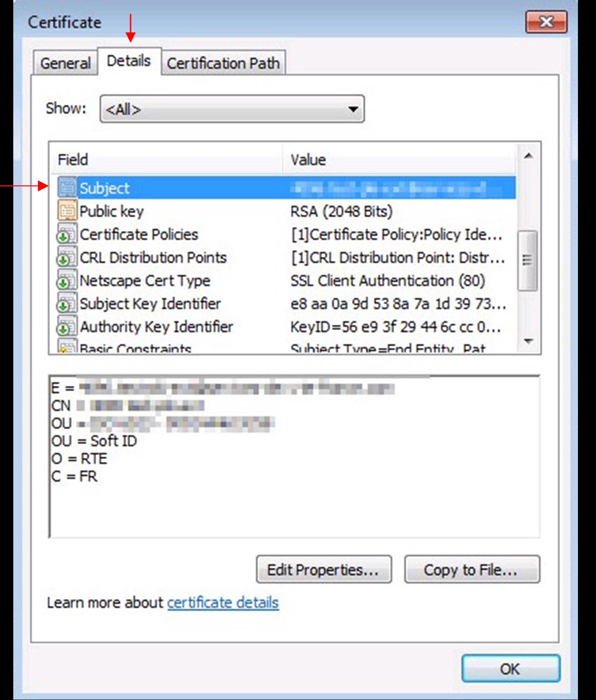The width and height of the screenshot is (596, 700).
Task: Select the Netscape Cert Type row
Action: pos(286,280)
